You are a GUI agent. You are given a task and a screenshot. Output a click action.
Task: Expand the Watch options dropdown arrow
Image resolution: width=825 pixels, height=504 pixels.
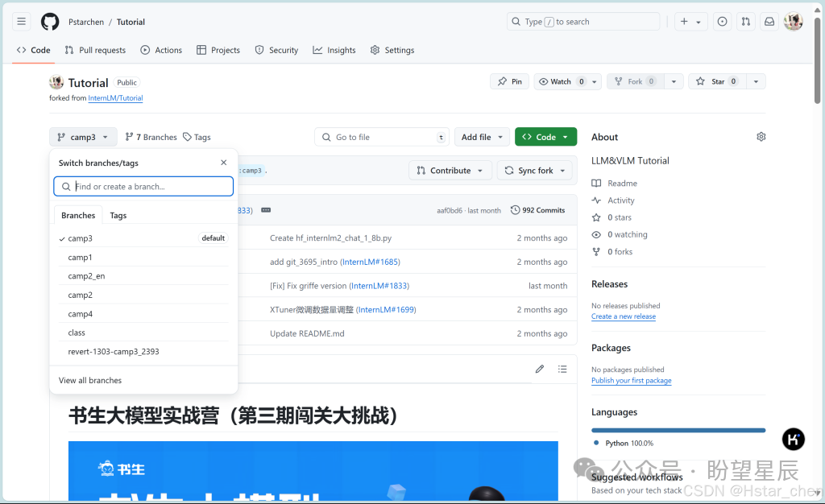pos(595,81)
